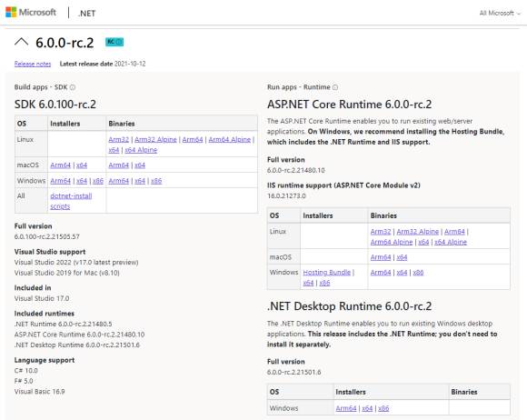Download SDK Windows x86 binary
The width and height of the screenshot is (527, 420).
click(156, 181)
